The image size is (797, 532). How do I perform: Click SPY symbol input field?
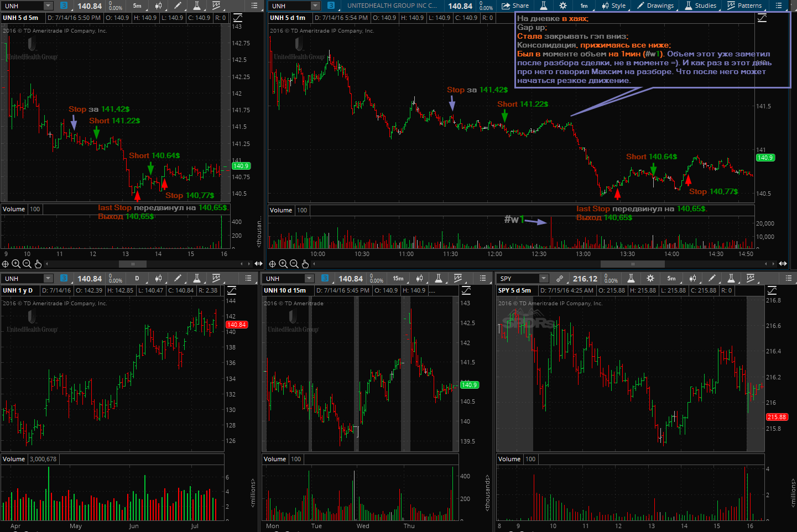coord(519,278)
